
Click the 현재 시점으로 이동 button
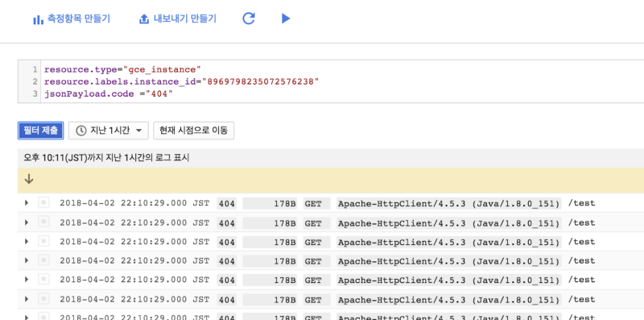point(193,131)
